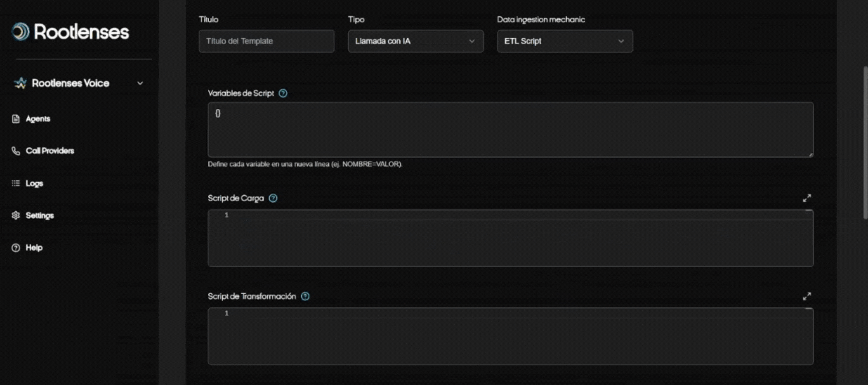
Task: Click the Rootlenses Voice star icon
Action: pyautogui.click(x=20, y=83)
